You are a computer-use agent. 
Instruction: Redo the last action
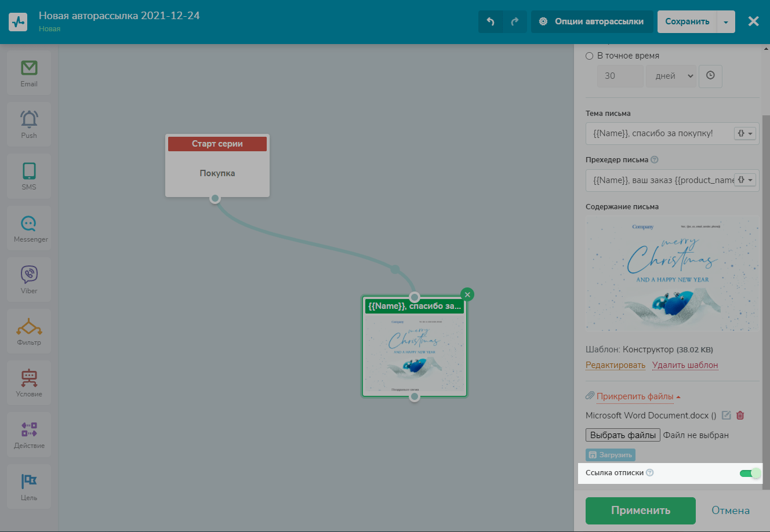coord(515,21)
